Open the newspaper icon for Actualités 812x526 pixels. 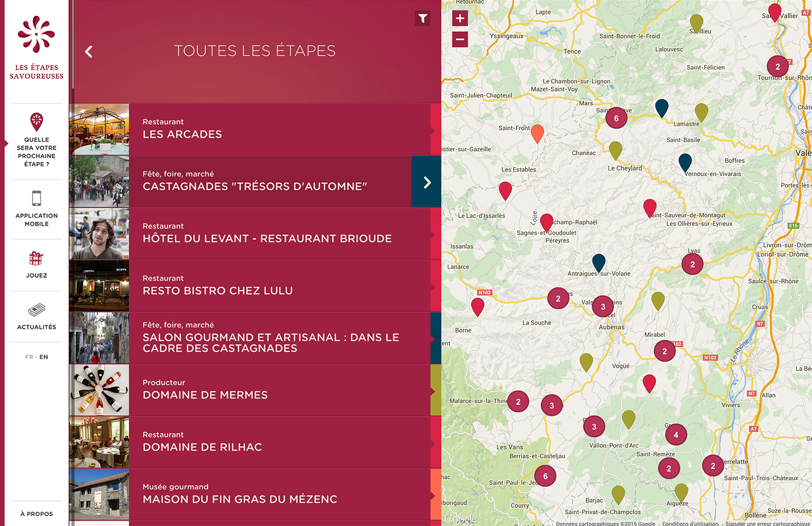coord(37,309)
